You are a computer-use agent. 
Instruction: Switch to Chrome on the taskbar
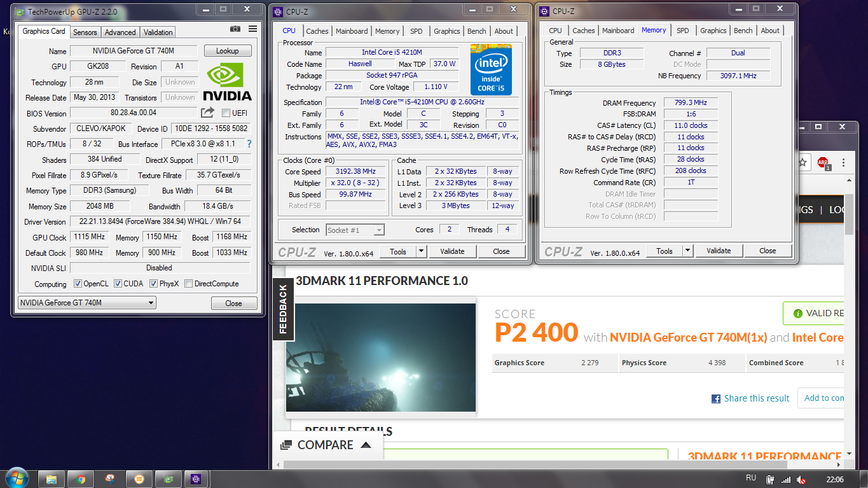pos(81,479)
